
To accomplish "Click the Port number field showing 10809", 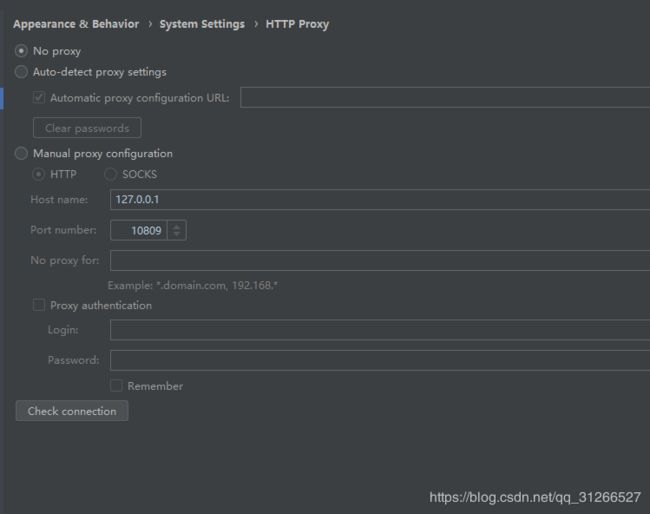I will point(138,230).
